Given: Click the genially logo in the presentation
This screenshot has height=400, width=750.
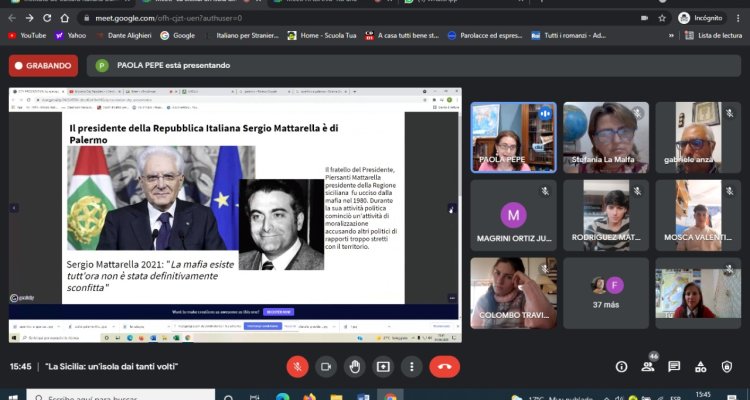Looking at the screenshot, I should pyautogui.click(x=22, y=298).
